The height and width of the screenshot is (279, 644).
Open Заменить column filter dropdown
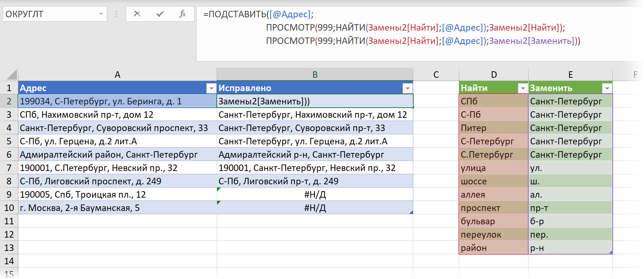click(607, 88)
